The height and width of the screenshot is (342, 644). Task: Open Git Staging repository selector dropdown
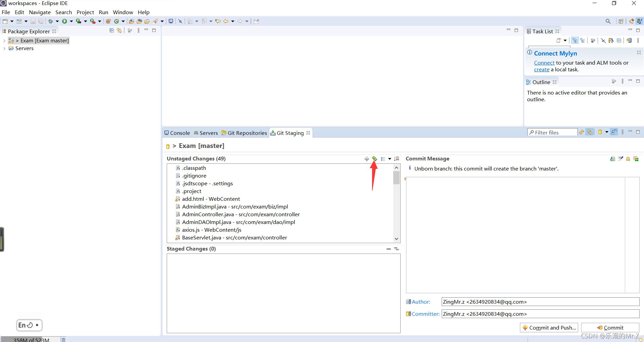tap(607, 132)
